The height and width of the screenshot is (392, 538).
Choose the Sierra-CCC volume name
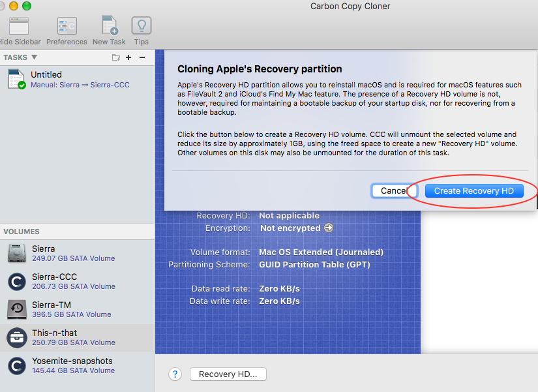click(54, 277)
